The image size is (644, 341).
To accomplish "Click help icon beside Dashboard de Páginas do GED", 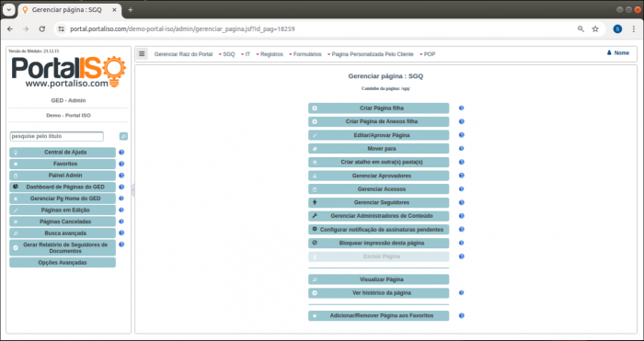I will point(121,187).
